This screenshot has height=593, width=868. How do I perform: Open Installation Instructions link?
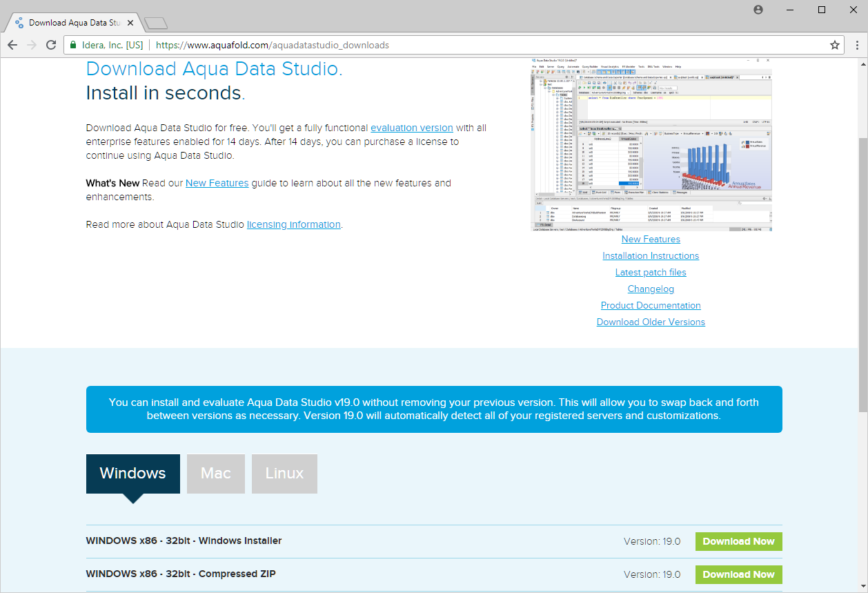click(651, 255)
